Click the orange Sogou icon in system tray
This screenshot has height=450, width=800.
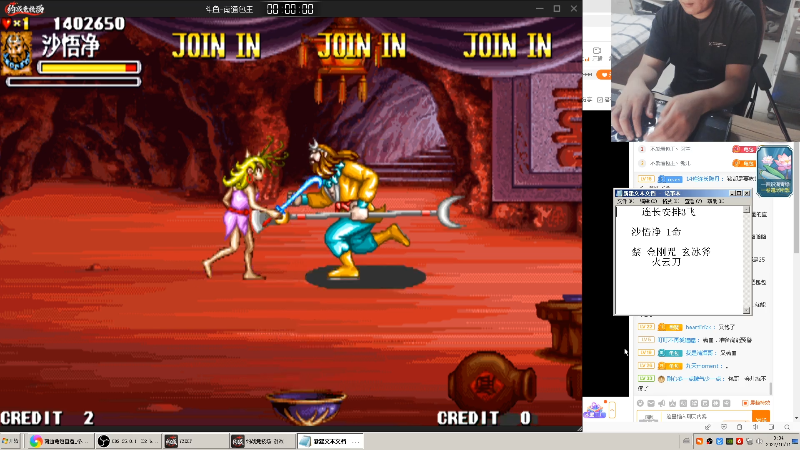click(x=699, y=441)
